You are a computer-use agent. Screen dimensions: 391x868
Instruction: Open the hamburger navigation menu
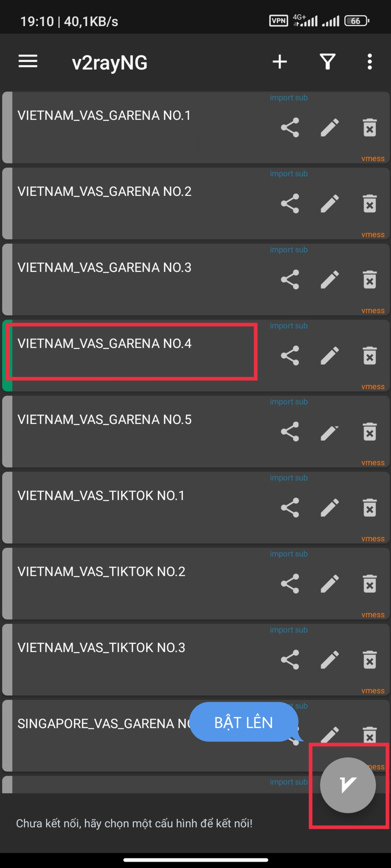[28, 62]
